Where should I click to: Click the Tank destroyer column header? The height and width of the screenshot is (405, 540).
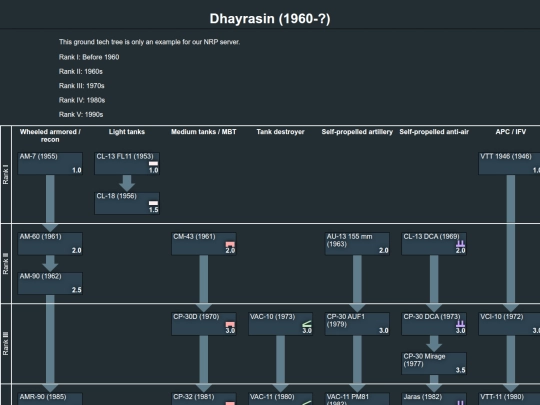(x=280, y=132)
